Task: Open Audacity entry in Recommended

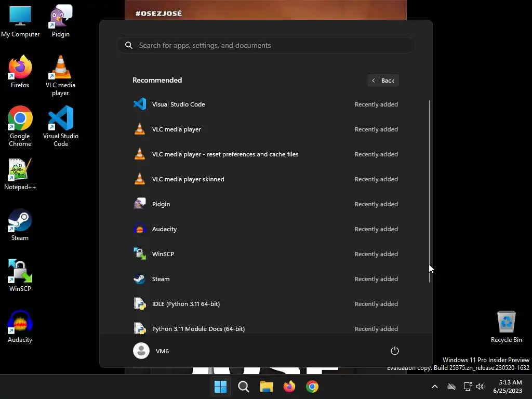Action: (265, 229)
